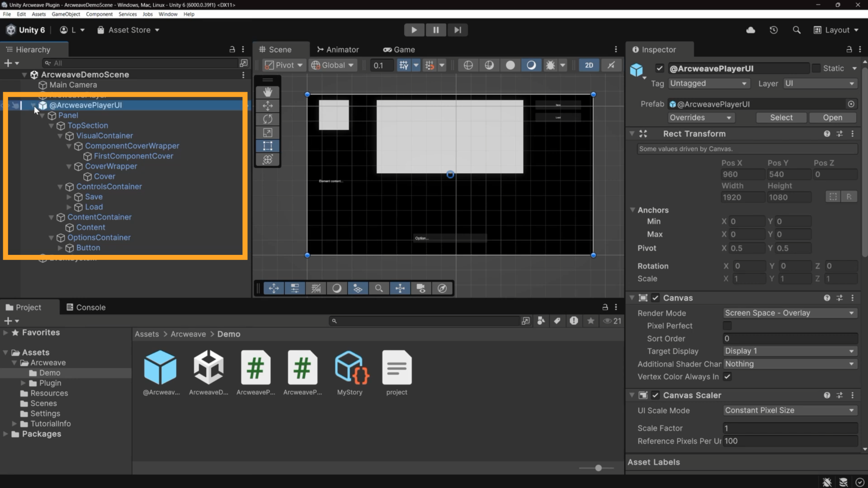This screenshot has height=488, width=868.
Task: Toggle 2D view mode in Scene
Action: tap(589, 65)
